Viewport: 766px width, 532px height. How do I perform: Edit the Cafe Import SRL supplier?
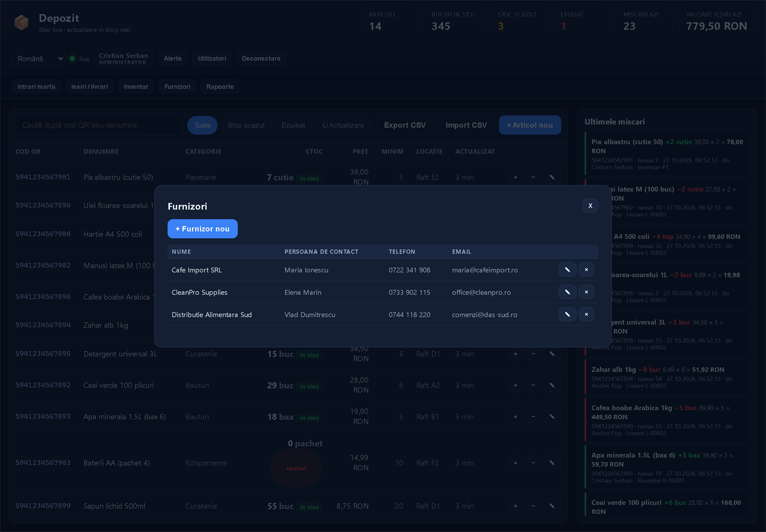[x=567, y=270]
